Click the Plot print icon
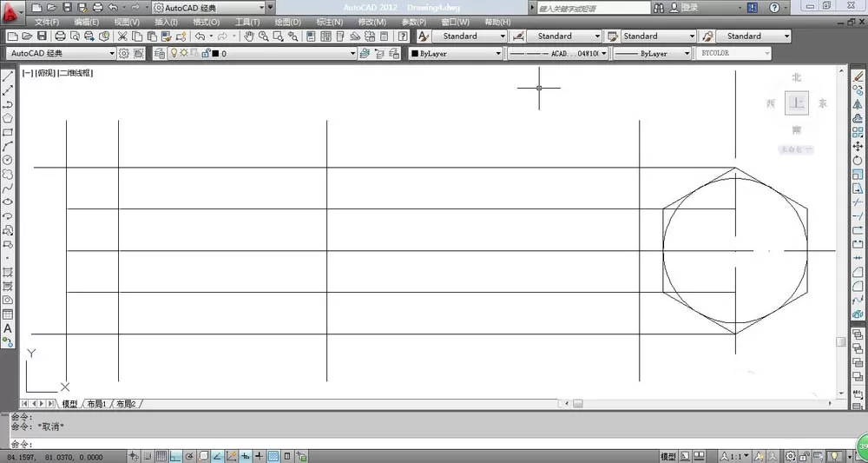 (x=61, y=36)
